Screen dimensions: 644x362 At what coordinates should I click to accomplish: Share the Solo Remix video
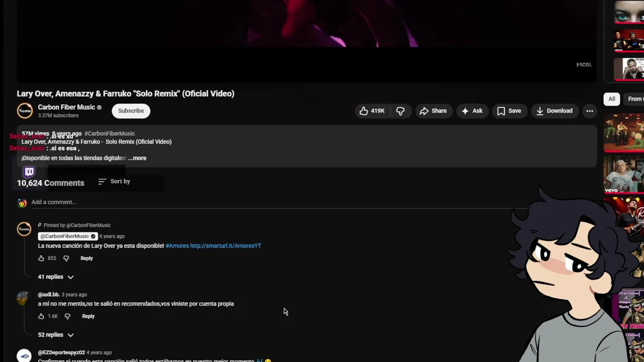click(x=433, y=111)
